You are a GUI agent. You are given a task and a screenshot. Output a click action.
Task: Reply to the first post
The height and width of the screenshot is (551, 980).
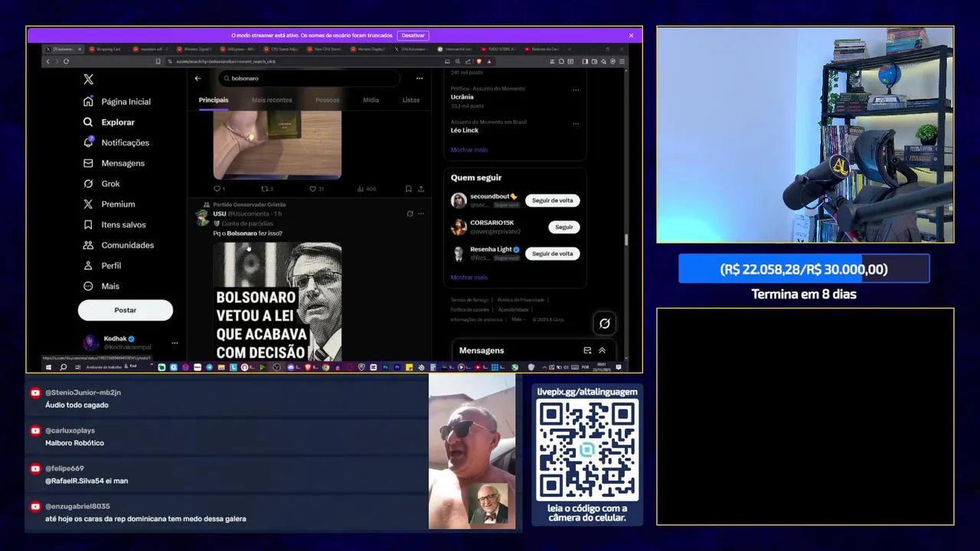pos(218,189)
